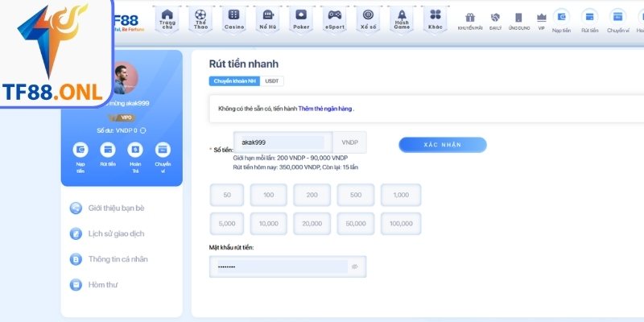Select the 500 amount preset

(356, 195)
